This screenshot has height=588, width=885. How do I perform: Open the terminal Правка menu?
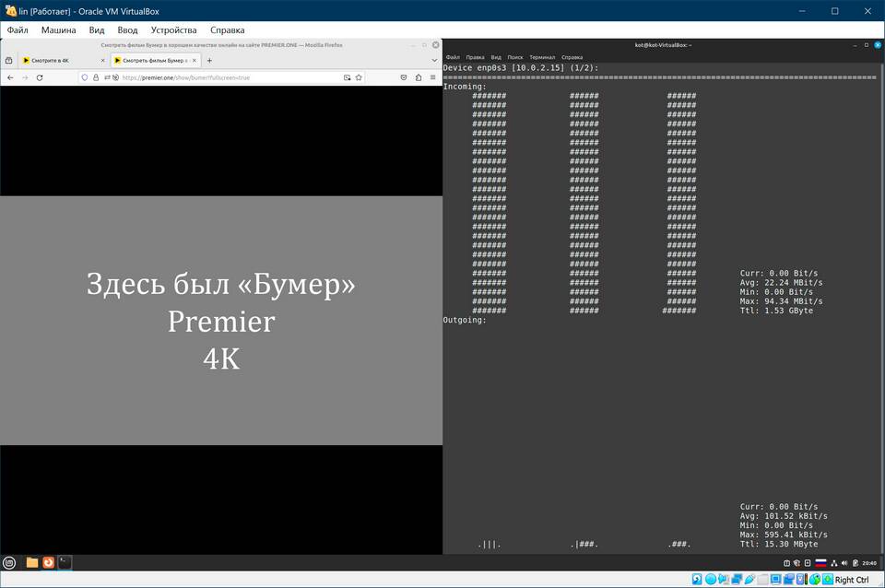point(476,57)
